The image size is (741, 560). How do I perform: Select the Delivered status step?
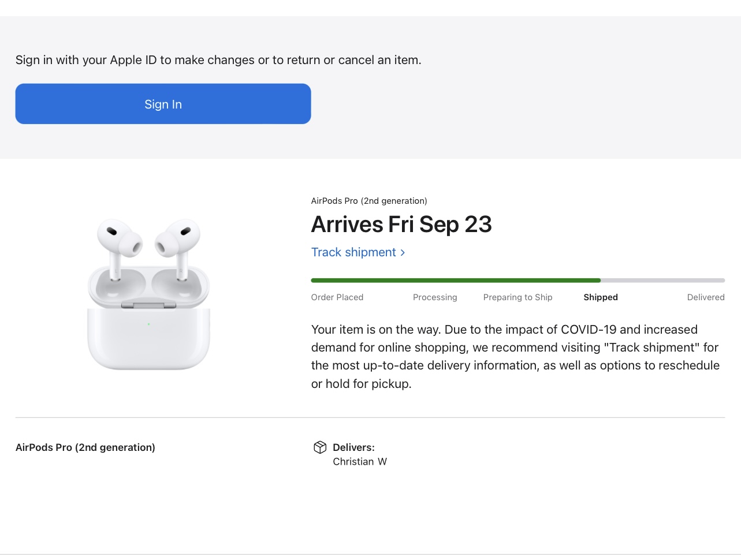tap(705, 297)
